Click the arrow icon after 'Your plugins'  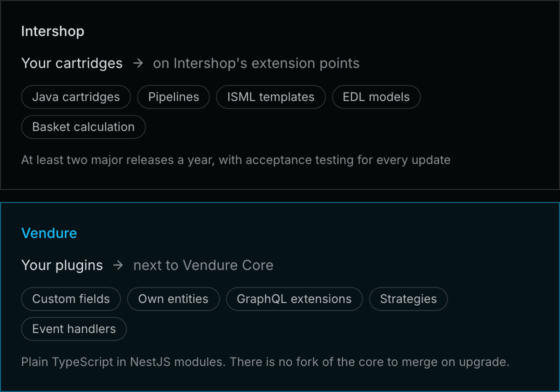(118, 265)
